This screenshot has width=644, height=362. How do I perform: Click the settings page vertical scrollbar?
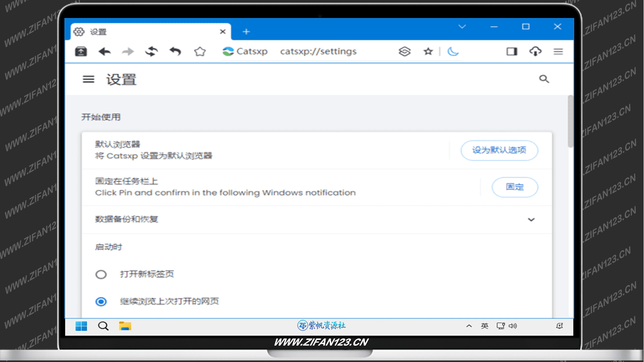tap(570, 121)
